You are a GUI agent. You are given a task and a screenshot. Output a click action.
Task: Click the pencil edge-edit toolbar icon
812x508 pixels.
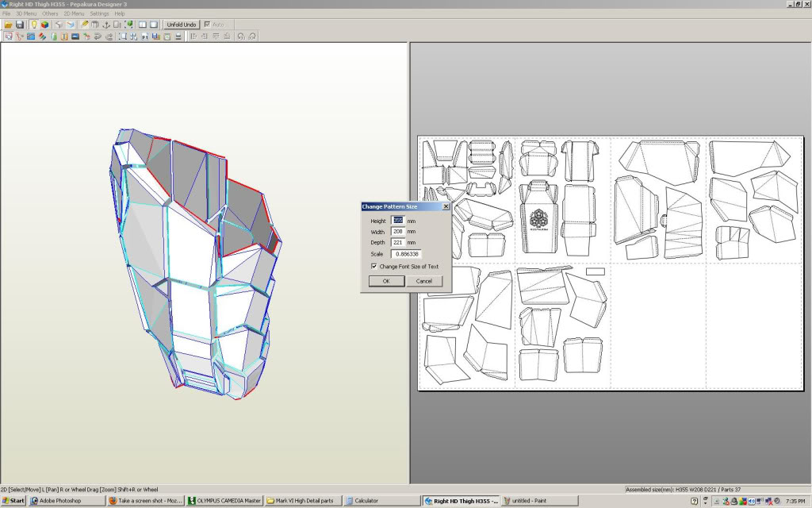[x=84, y=25]
